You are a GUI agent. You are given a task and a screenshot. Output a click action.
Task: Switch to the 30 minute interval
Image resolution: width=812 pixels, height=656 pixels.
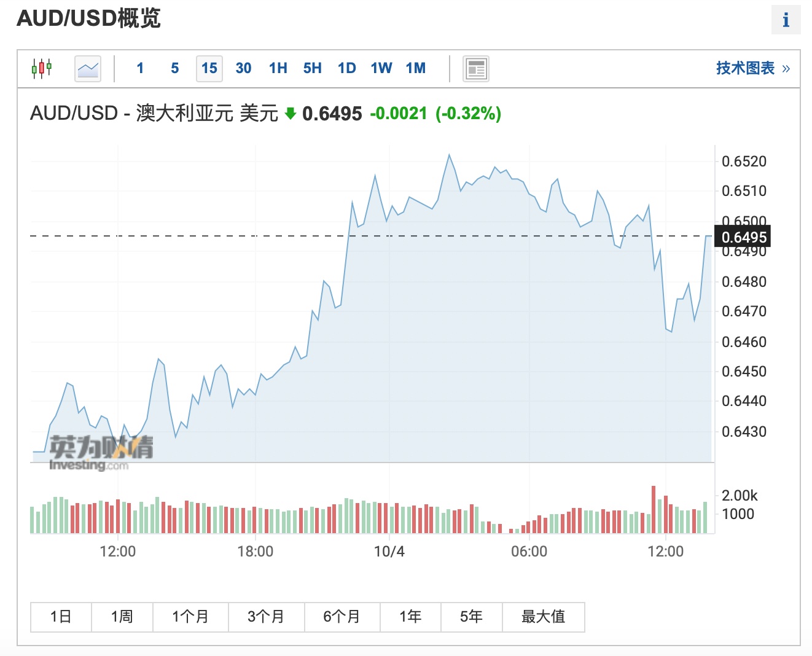pos(243,68)
